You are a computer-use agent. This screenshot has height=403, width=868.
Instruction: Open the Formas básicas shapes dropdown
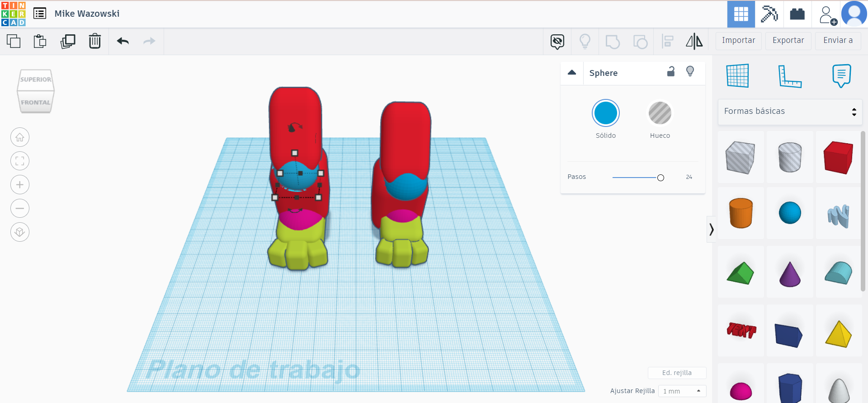pos(790,112)
